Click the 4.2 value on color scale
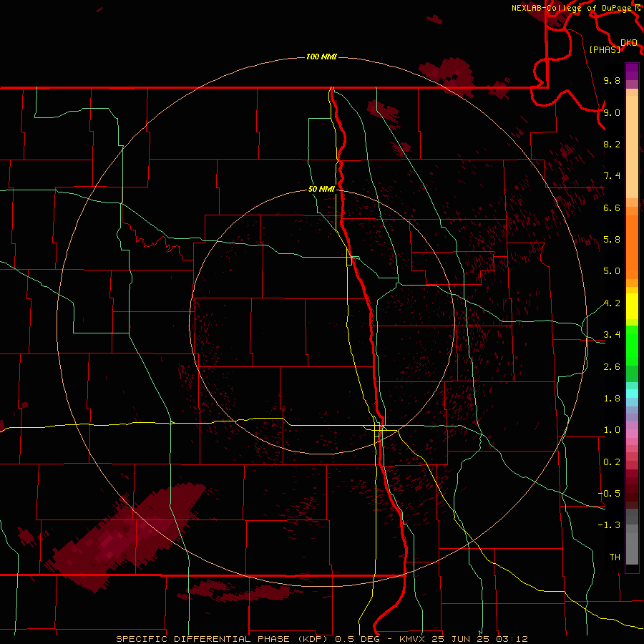This screenshot has width=644, height=644. [612, 303]
